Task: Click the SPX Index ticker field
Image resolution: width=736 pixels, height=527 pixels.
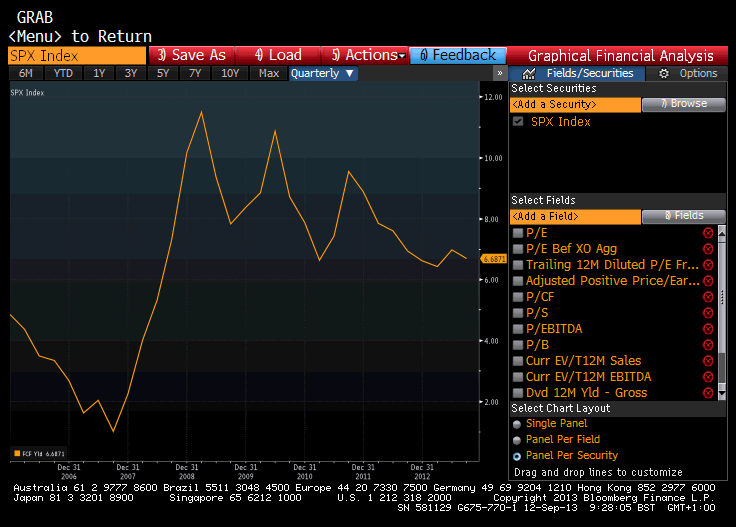Action: coord(77,55)
